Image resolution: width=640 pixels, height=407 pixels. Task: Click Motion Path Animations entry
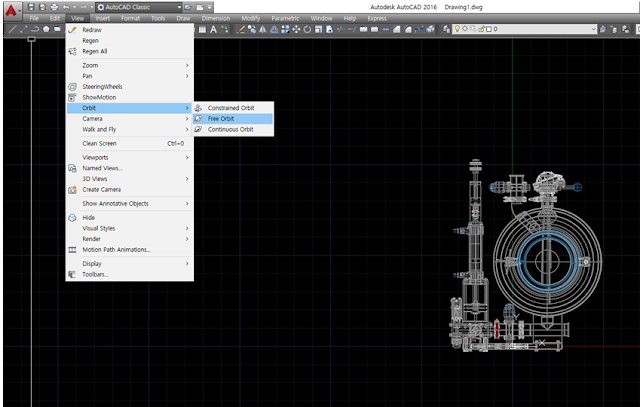(x=130, y=249)
